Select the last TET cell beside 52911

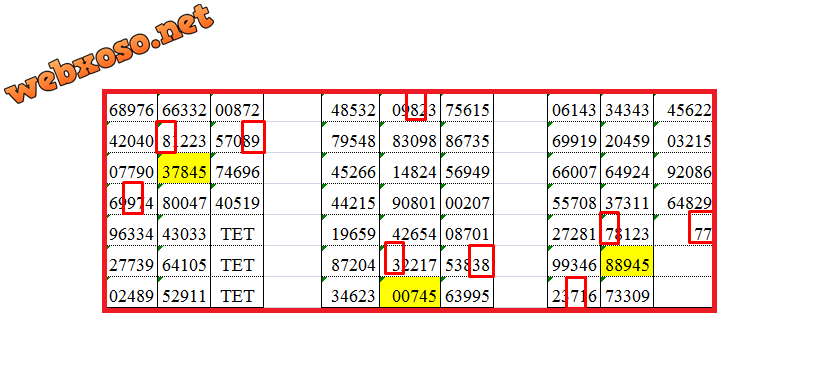(x=237, y=292)
